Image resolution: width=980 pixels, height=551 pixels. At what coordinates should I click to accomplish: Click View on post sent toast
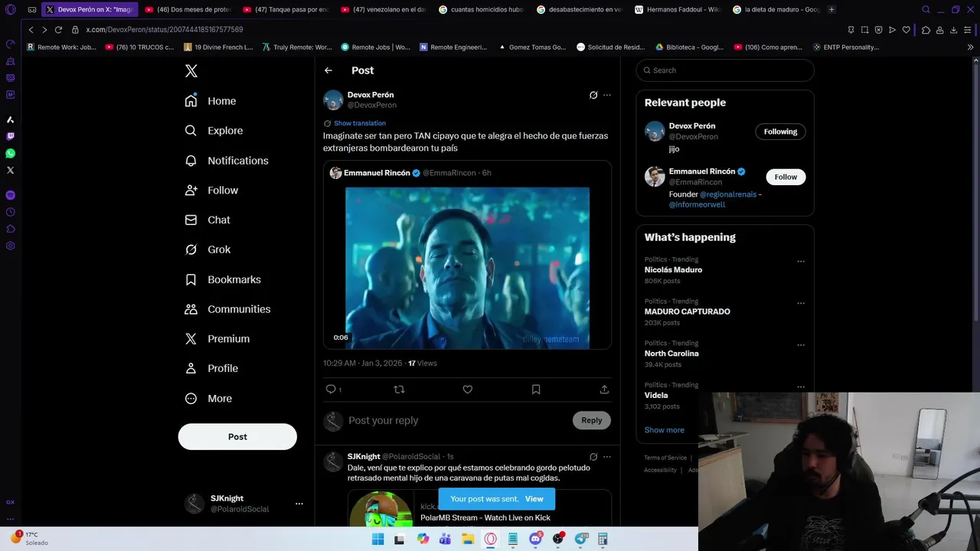click(534, 499)
